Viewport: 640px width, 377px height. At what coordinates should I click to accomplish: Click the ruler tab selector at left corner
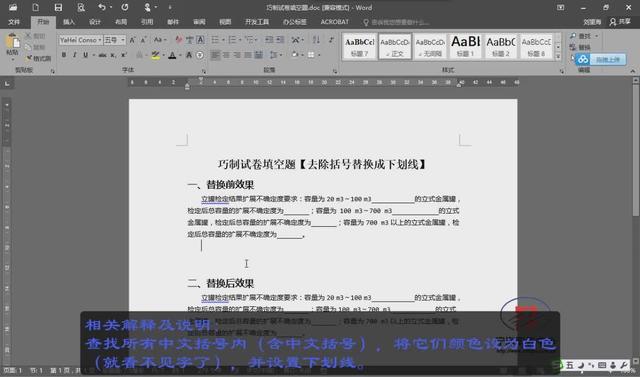click(7, 84)
